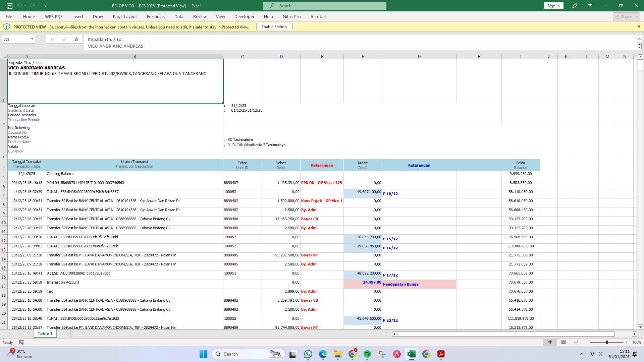The image size is (644, 362).
Task: Click the Enable Editing button
Action: pos(274,26)
